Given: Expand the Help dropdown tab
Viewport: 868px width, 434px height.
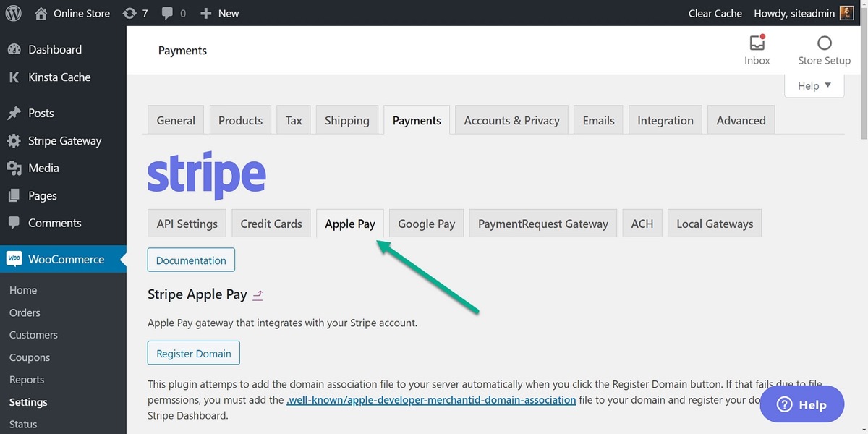Looking at the screenshot, I should [814, 85].
